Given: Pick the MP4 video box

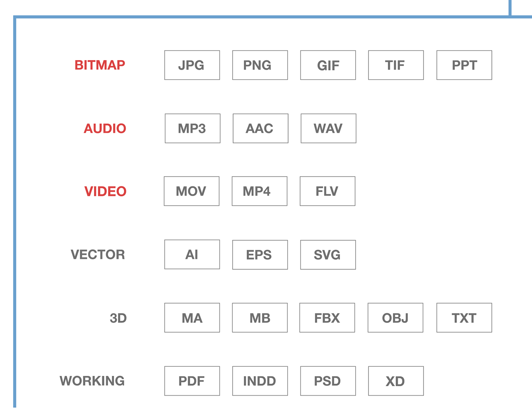Looking at the screenshot, I should tap(260, 191).
